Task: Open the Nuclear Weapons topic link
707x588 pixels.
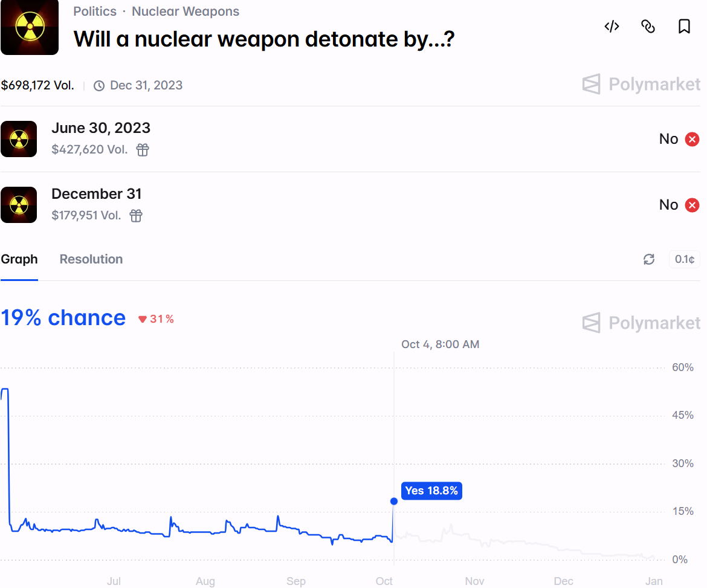Action: tap(185, 11)
